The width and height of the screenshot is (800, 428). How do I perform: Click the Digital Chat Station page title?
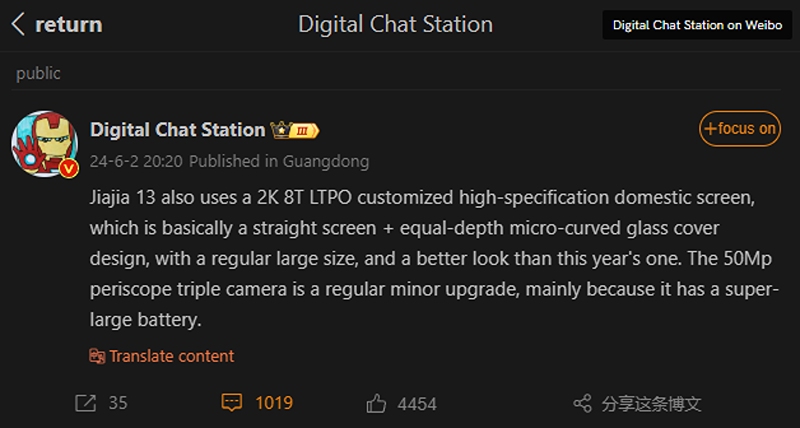pos(395,24)
